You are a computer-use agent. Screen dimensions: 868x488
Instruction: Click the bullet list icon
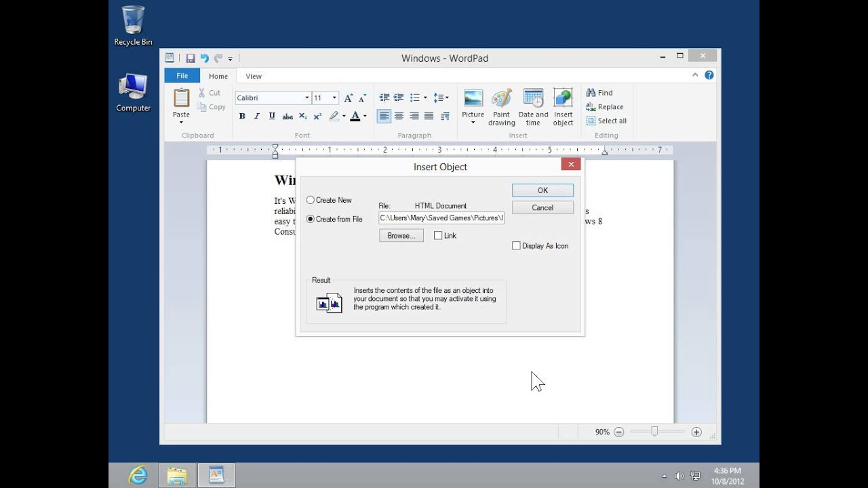[415, 98]
